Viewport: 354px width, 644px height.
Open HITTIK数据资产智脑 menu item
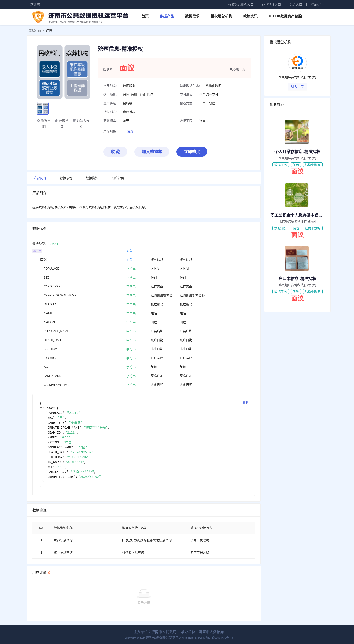coord(285,16)
